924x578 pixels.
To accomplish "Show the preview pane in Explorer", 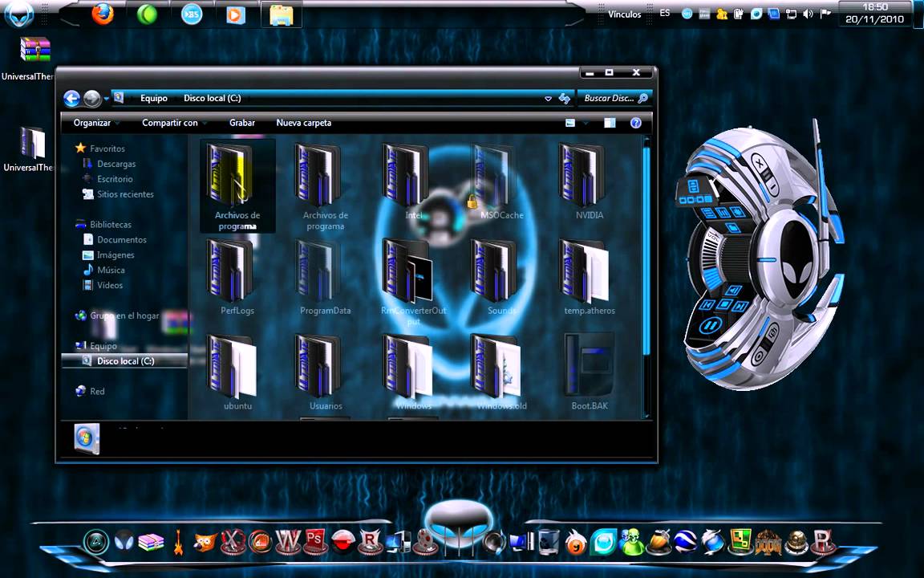I will coord(610,123).
